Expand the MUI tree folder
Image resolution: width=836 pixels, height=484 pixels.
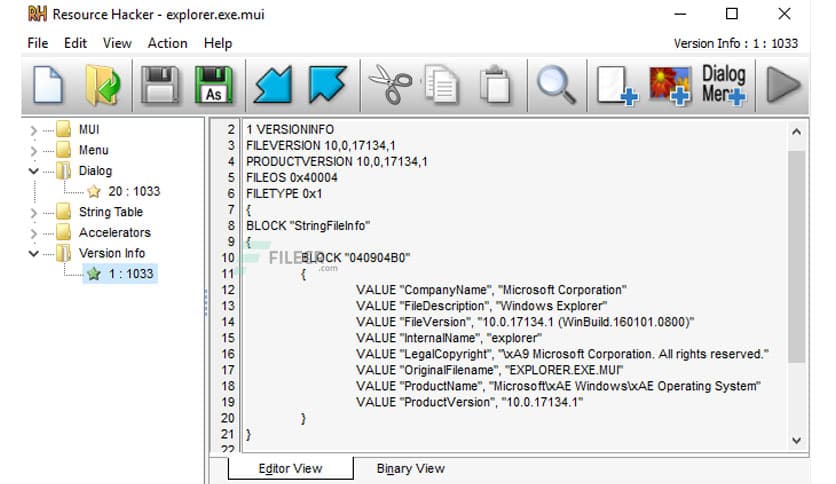[35, 130]
